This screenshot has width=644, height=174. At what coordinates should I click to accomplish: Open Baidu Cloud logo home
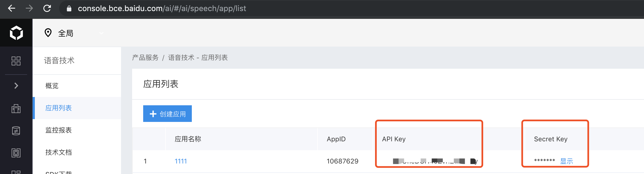tap(16, 33)
